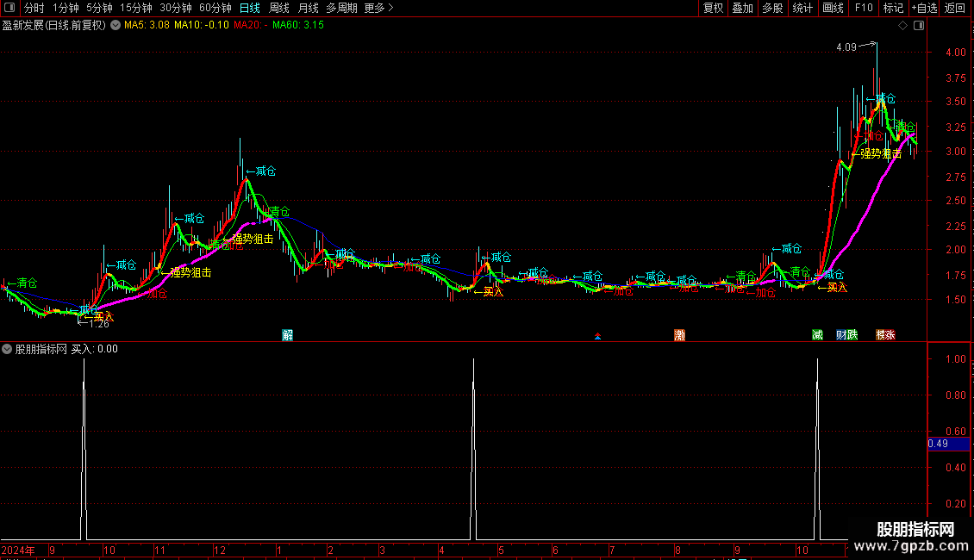Open the 画线 drawing tools
Screen dimensions: 974x560
833,8
